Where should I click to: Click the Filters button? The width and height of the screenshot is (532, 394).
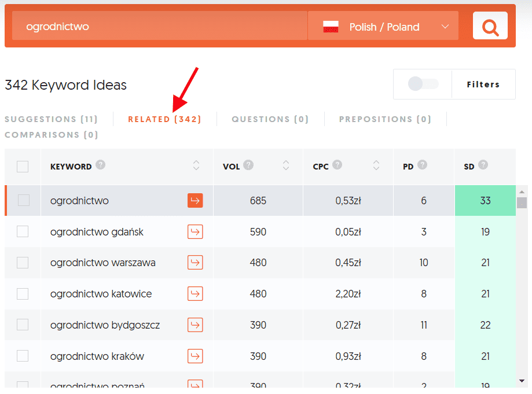click(x=483, y=84)
